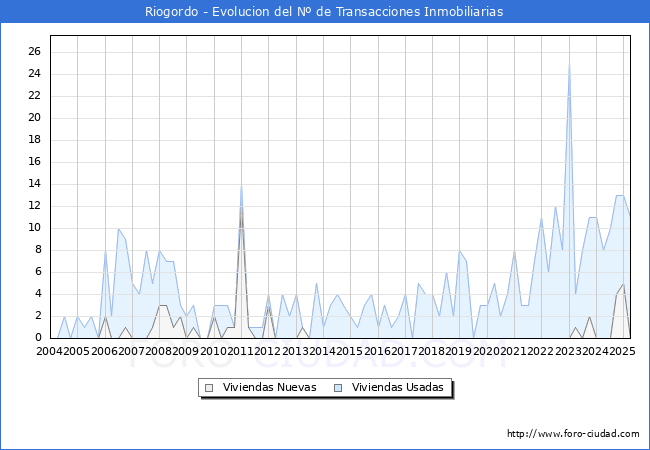Click the x-axis year label 2009
This screenshot has height=450, width=650.
pyautogui.click(x=186, y=351)
